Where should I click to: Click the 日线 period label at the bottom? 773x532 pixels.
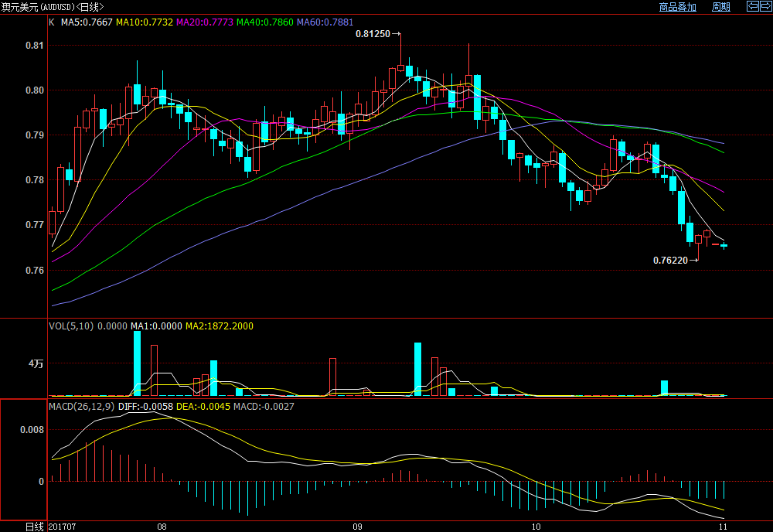pos(35,527)
